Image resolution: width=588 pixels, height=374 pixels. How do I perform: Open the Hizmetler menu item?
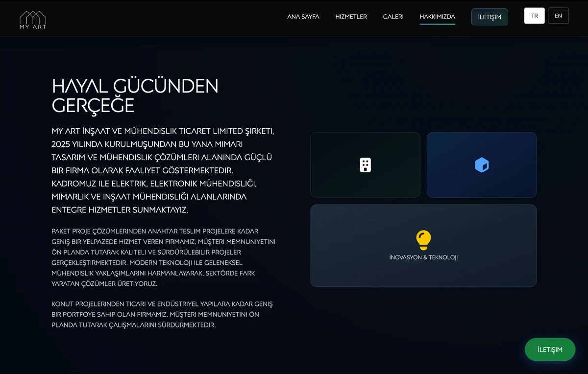pyautogui.click(x=351, y=17)
